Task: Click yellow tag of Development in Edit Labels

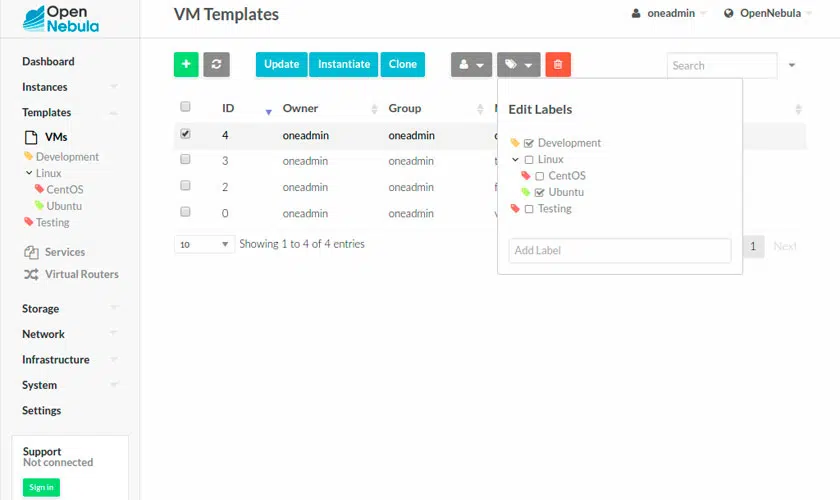Action: click(515, 143)
